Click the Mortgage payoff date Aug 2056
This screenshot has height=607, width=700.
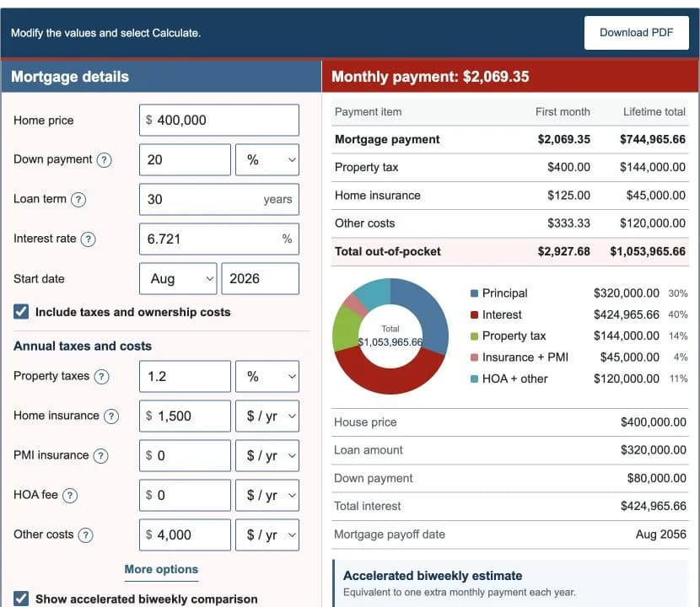click(x=660, y=534)
